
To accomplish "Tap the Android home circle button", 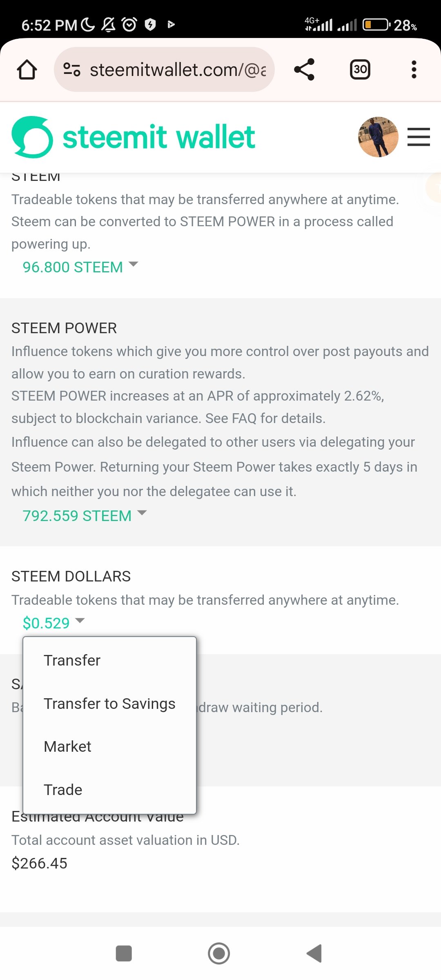I will click(x=219, y=953).
